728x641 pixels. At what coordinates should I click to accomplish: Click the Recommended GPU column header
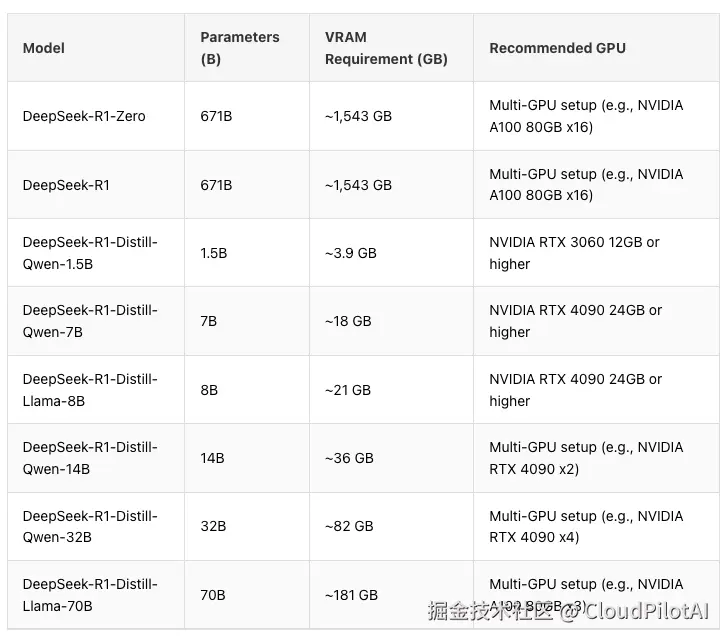pos(557,48)
